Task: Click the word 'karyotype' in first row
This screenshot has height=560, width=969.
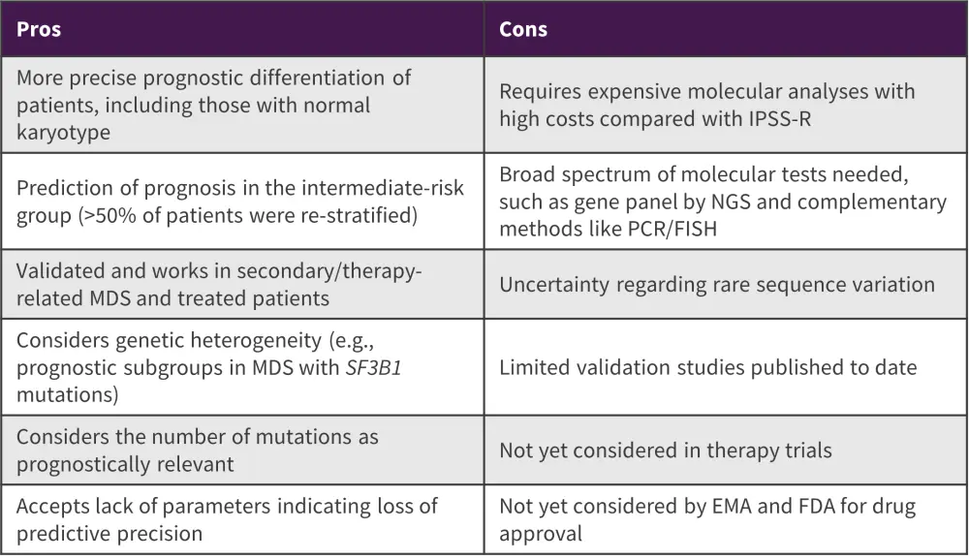Action: [63, 132]
